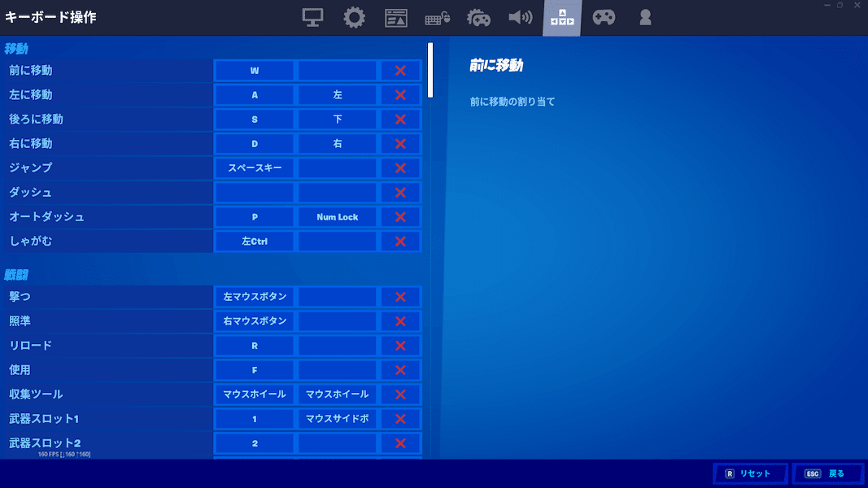
Task: Edit the 1 binding for 武器スロット1
Action: pyautogui.click(x=255, y=419)
